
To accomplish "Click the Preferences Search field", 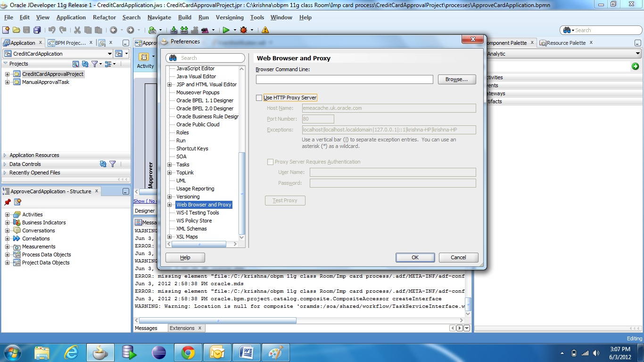I will point(205,58).
